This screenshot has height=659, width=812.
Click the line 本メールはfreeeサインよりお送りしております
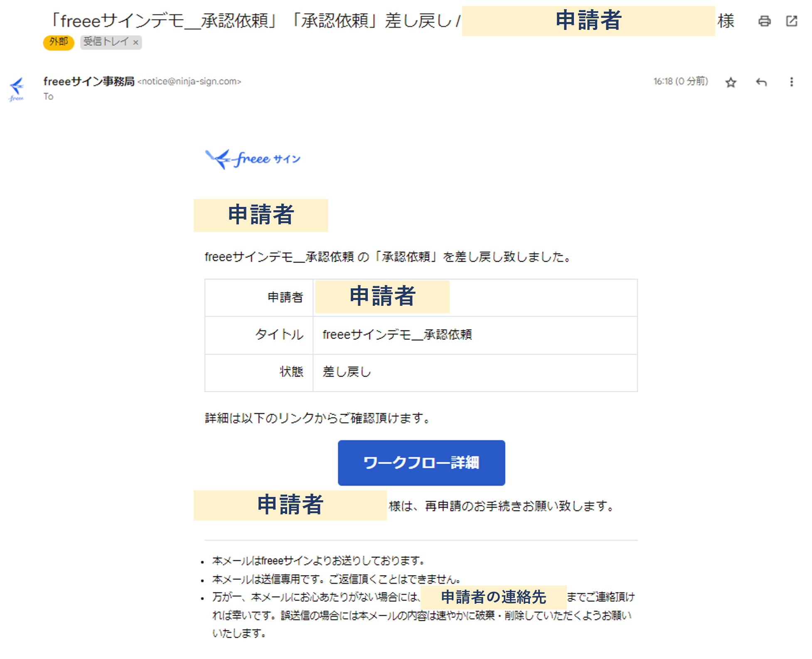[x=318, y=561]
